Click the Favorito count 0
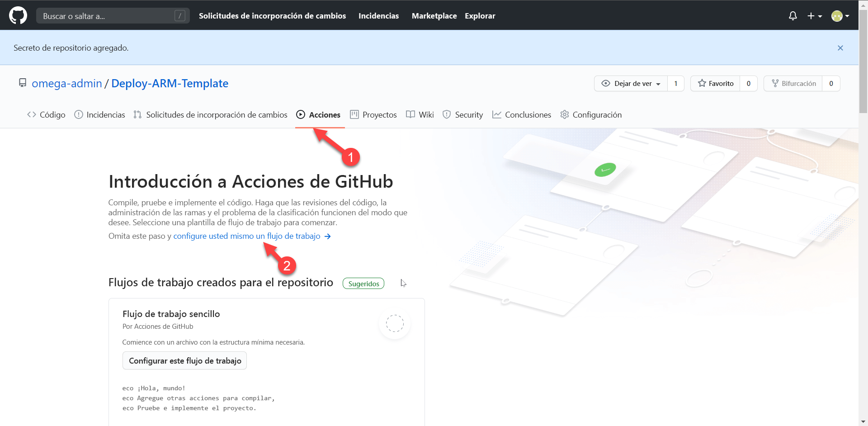 coord(749,83)
